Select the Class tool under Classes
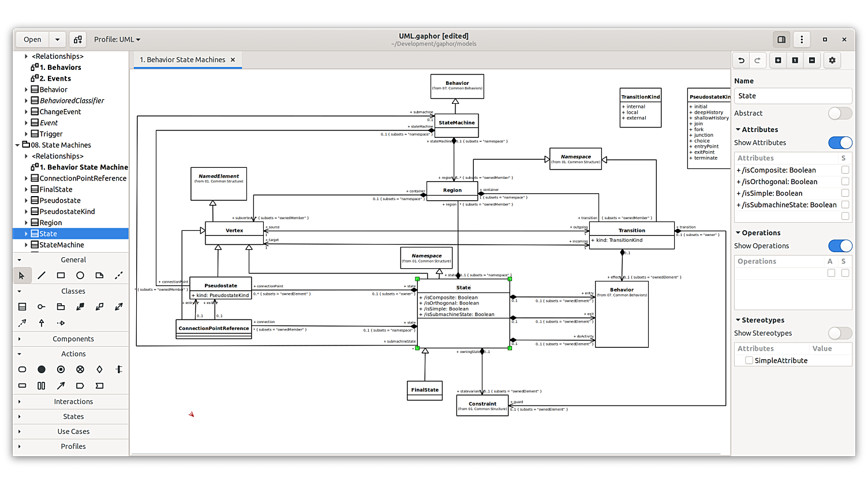Screen dimensions: 868x488 click(x=22, y=307)
